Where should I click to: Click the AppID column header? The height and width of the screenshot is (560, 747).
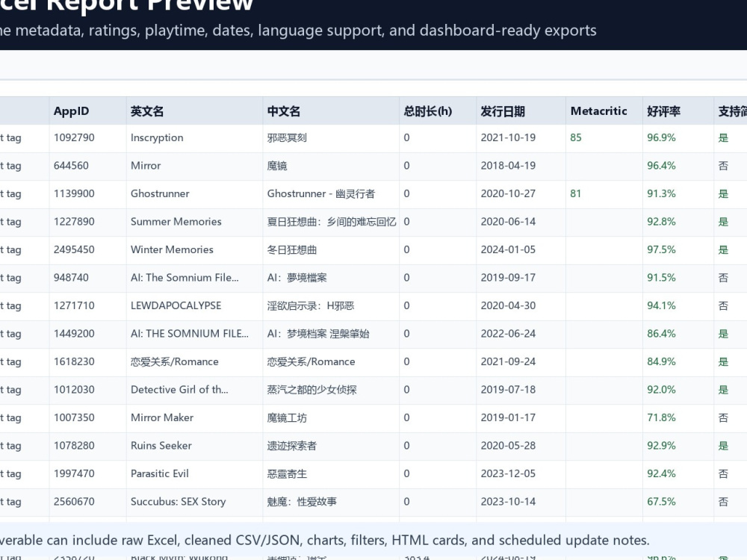point(87,111)
